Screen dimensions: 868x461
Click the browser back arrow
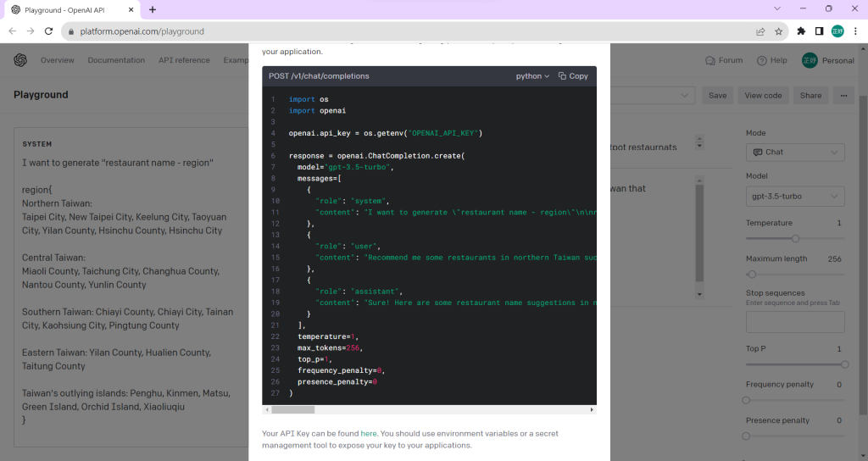[12, 31]
